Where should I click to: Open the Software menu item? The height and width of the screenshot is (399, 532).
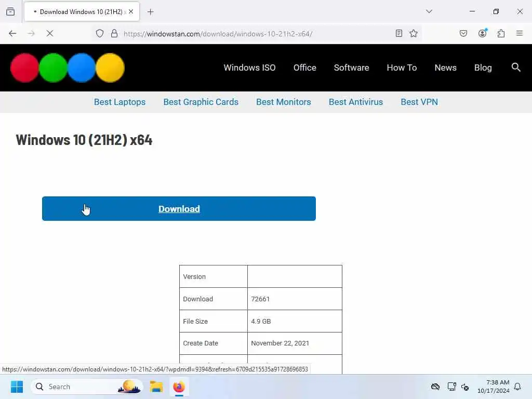pyautogui.click(x=351, y=68)
